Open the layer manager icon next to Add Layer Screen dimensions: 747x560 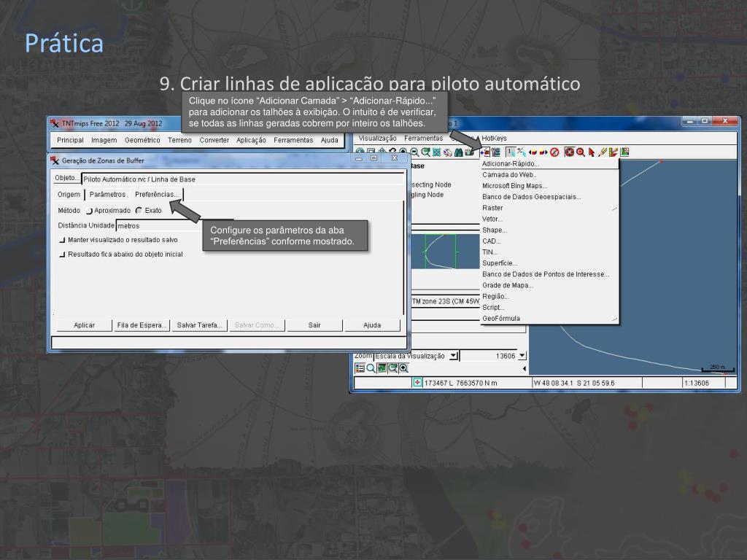[496, 152]
